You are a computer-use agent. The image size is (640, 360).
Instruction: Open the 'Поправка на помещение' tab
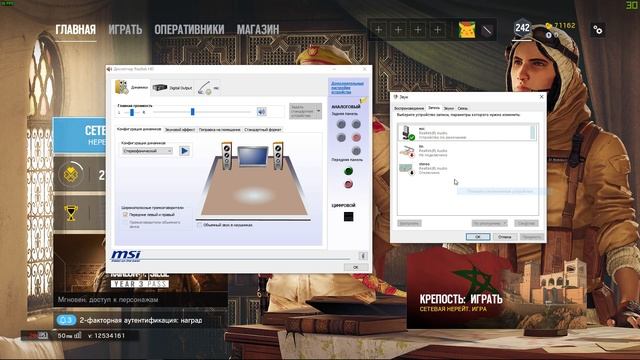[x=219, y=130]
